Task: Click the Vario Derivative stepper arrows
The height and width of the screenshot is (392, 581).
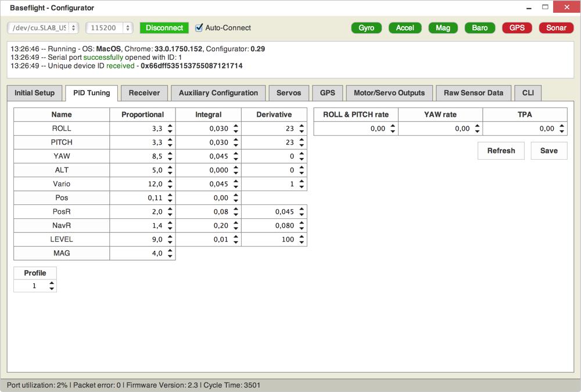Action: tap(302, 184)
